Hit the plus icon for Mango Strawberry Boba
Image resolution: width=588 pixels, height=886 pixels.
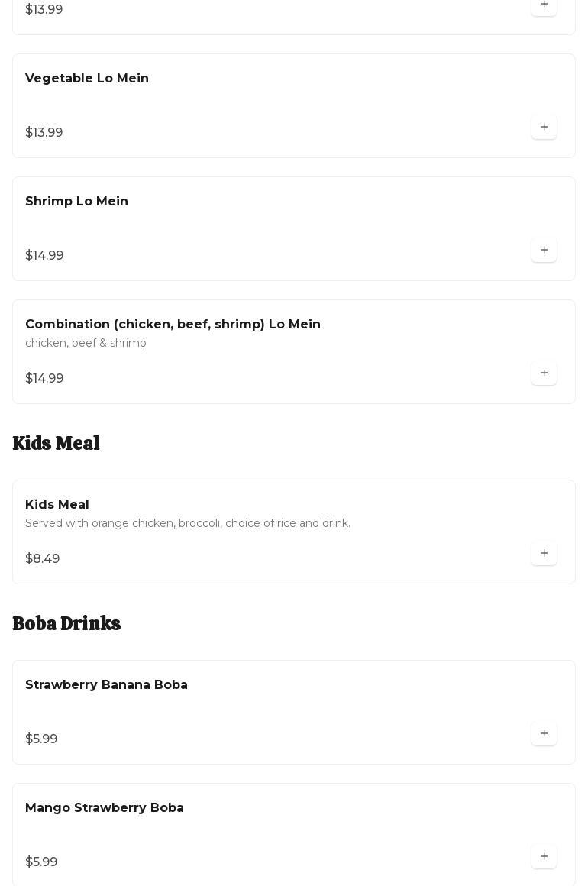click(x=544, y=857)
